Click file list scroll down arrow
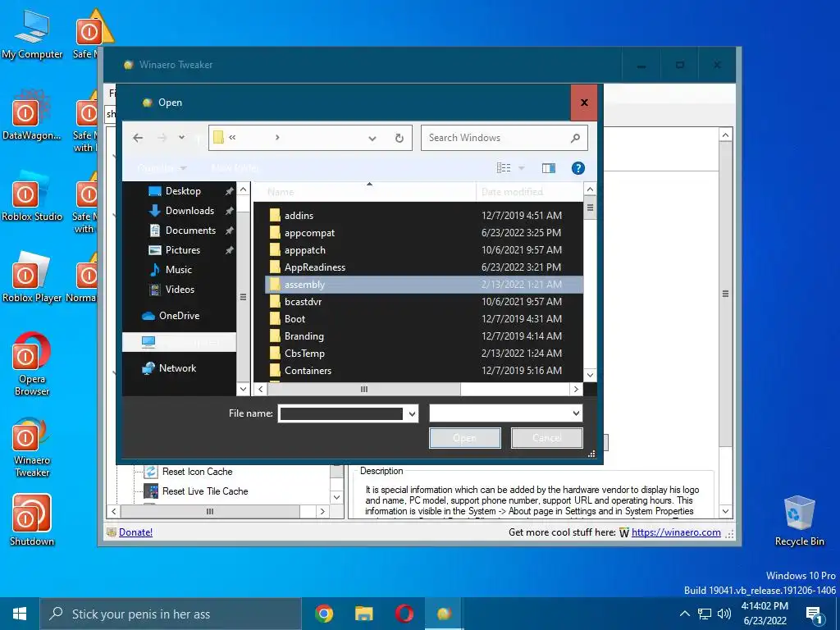Screen dimensions: 840x630 click(590, 375)
